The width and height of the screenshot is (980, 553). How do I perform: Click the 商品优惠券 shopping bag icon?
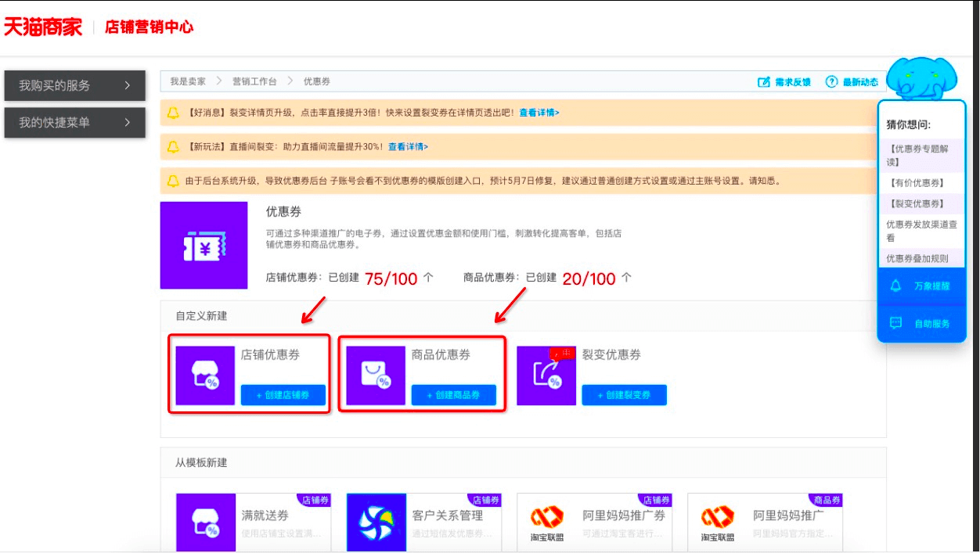tap(376, 375)
